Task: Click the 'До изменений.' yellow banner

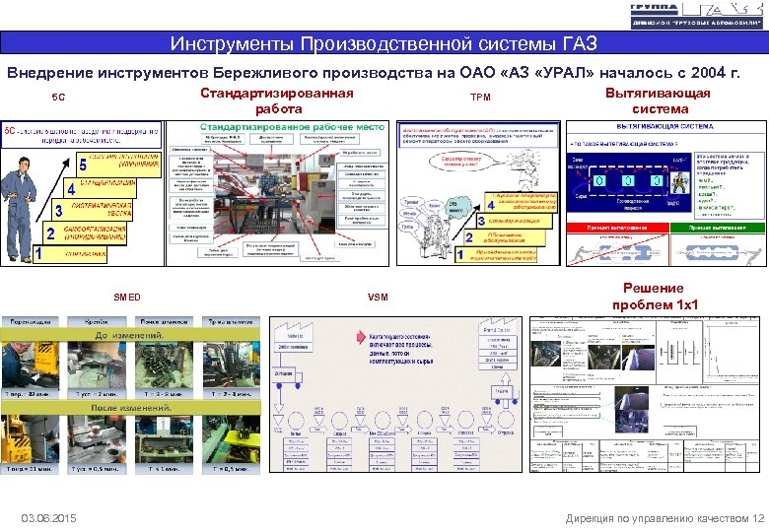Action: point(130,335)
